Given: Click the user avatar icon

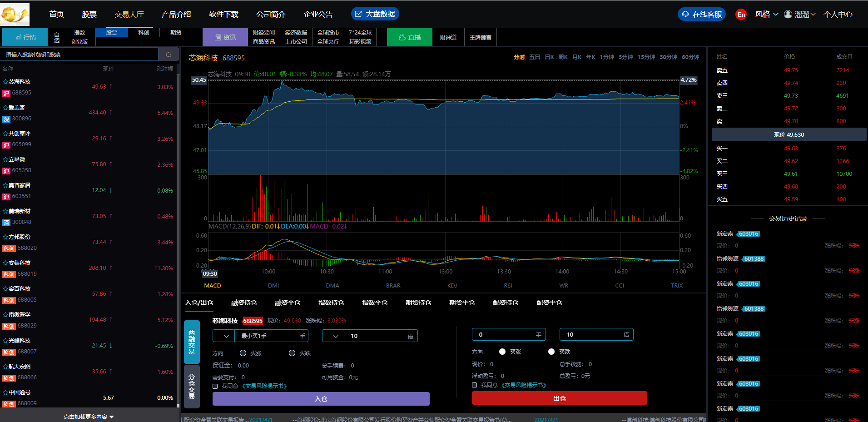Looking at the screenshot, I should [x=788, y=14].
